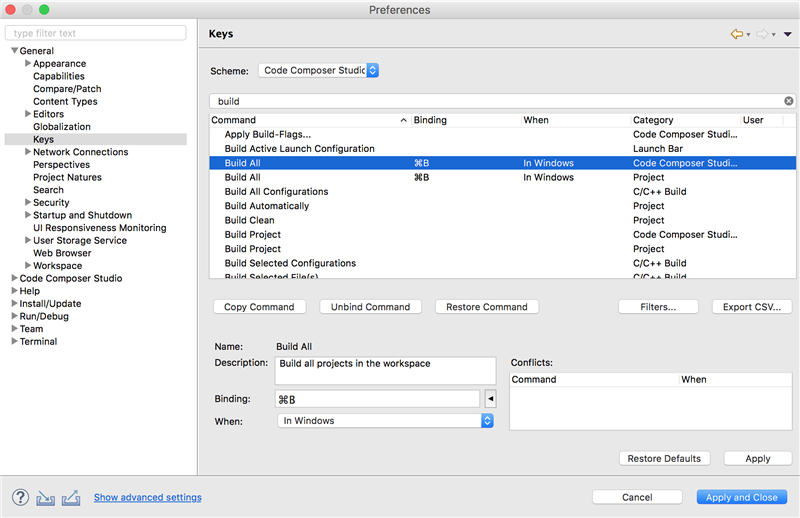Screen dimensions: 800x518
Task: Sort by the User column header
Action: coord(761,120)
